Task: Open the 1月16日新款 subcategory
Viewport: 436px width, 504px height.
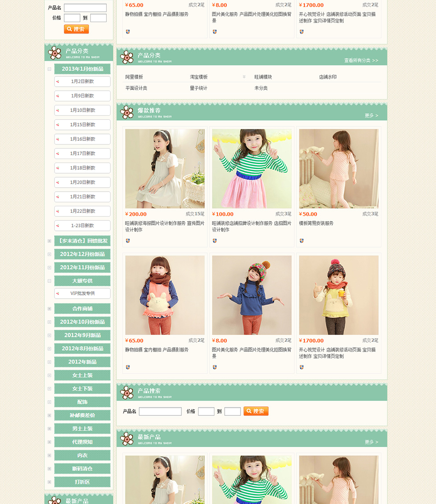Action: point(82,139)
